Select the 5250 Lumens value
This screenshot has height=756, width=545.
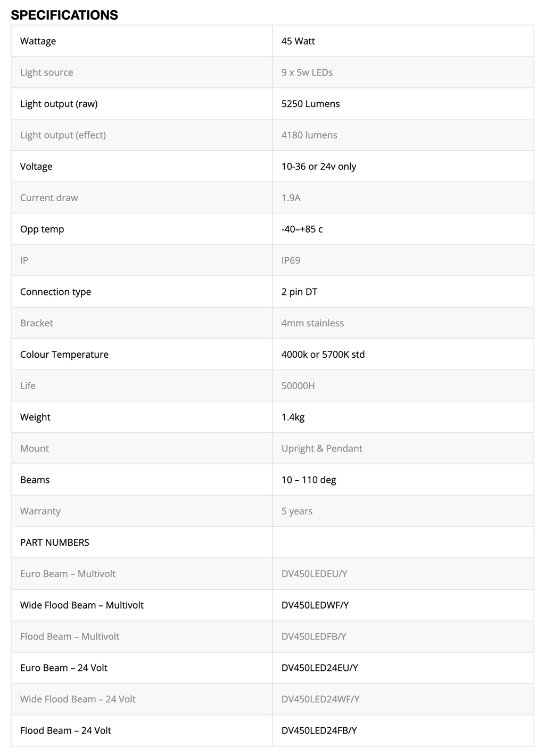pos(310,104)
